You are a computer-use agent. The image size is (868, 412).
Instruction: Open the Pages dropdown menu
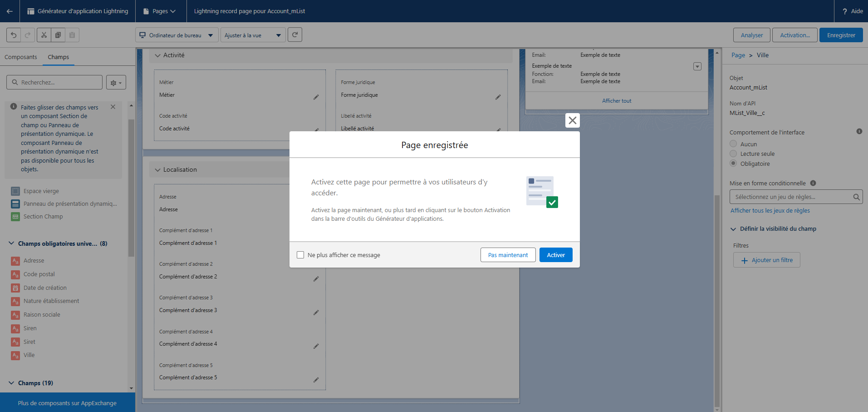pos(159,11)
